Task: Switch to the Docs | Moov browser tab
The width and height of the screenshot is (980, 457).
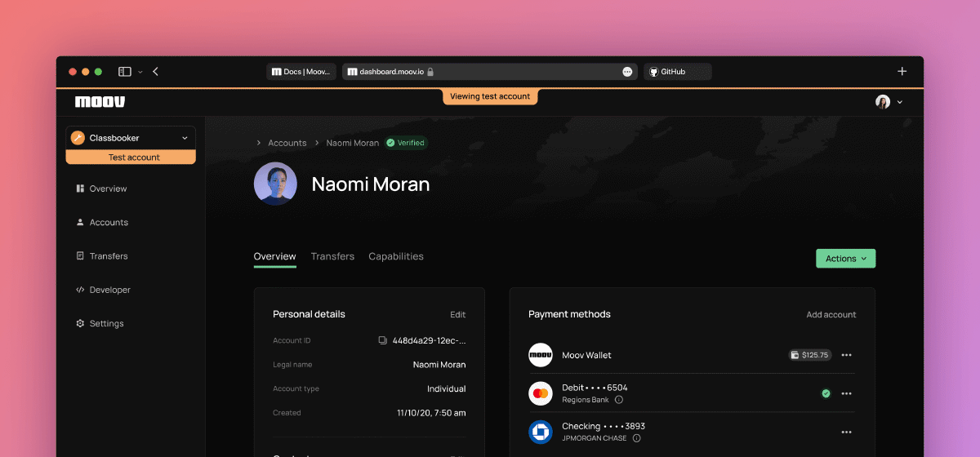Action: 301,72
